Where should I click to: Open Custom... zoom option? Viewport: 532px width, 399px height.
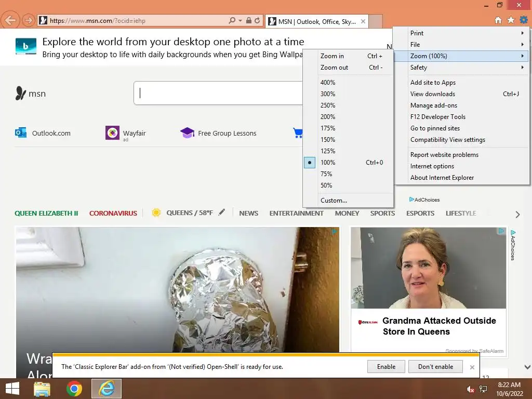point(348,201)
